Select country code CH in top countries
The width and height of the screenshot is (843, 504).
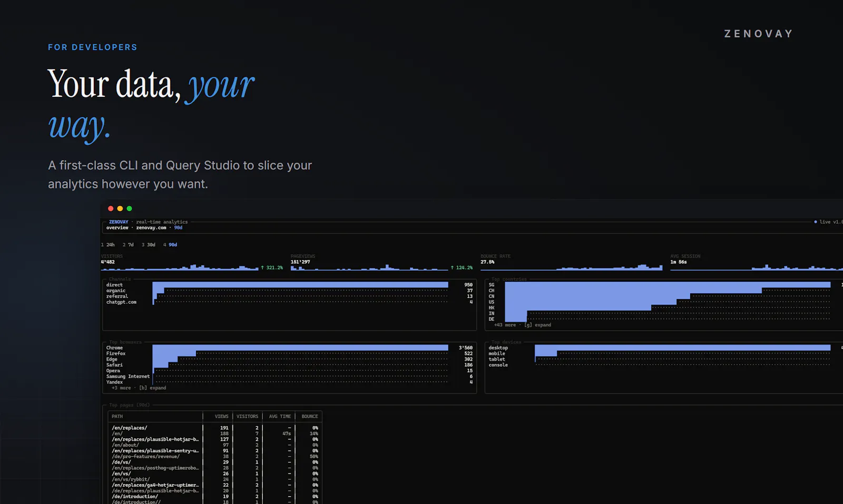pyautogui.click(x=492, y=291)
